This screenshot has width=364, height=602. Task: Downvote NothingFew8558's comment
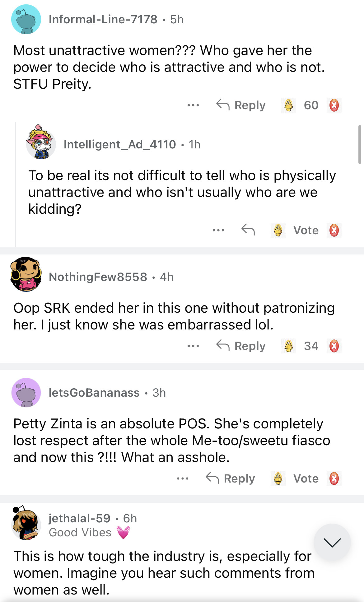coord(334,346)
